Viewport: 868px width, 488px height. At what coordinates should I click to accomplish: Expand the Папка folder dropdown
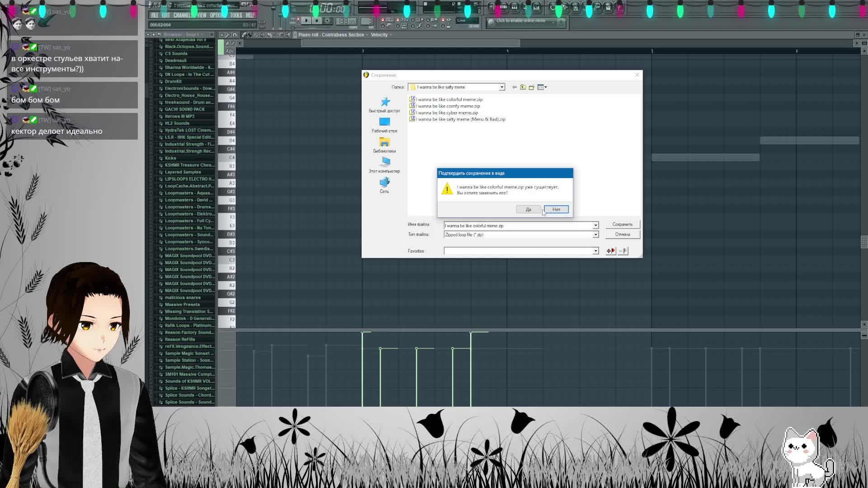click(x=501, y=87)
